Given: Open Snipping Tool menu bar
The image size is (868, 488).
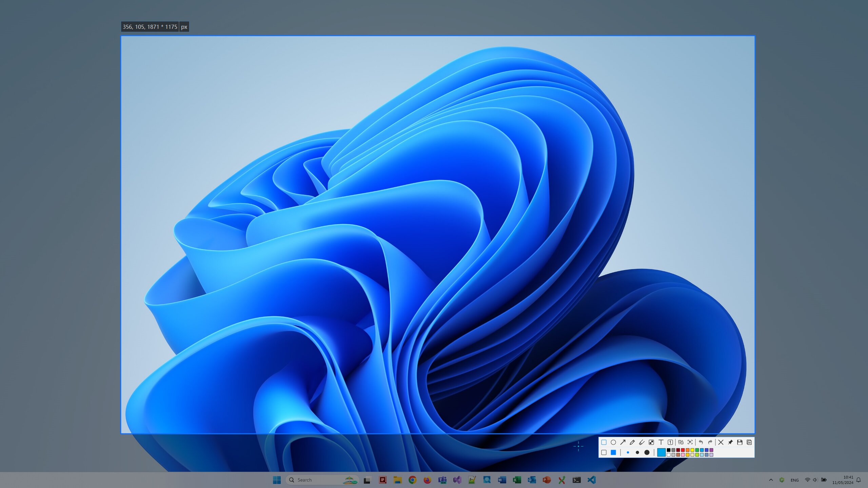Looking at the screenshot, I should click(676, 447).
